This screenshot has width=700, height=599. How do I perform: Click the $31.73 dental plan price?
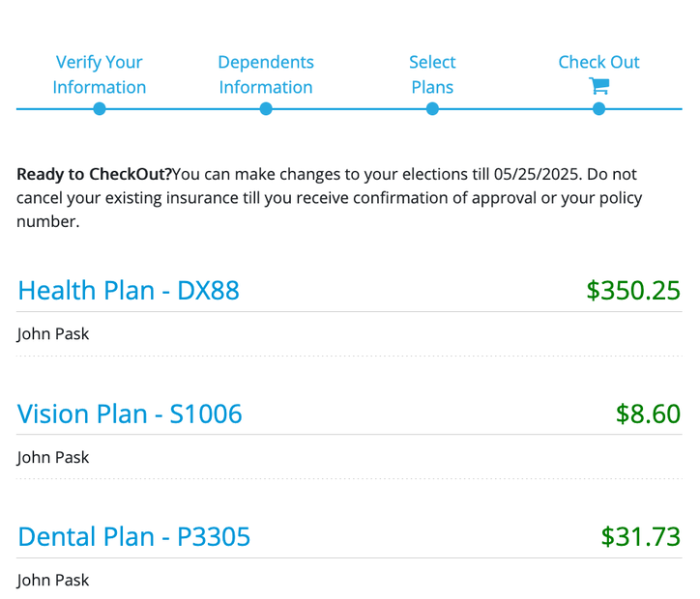640,536
